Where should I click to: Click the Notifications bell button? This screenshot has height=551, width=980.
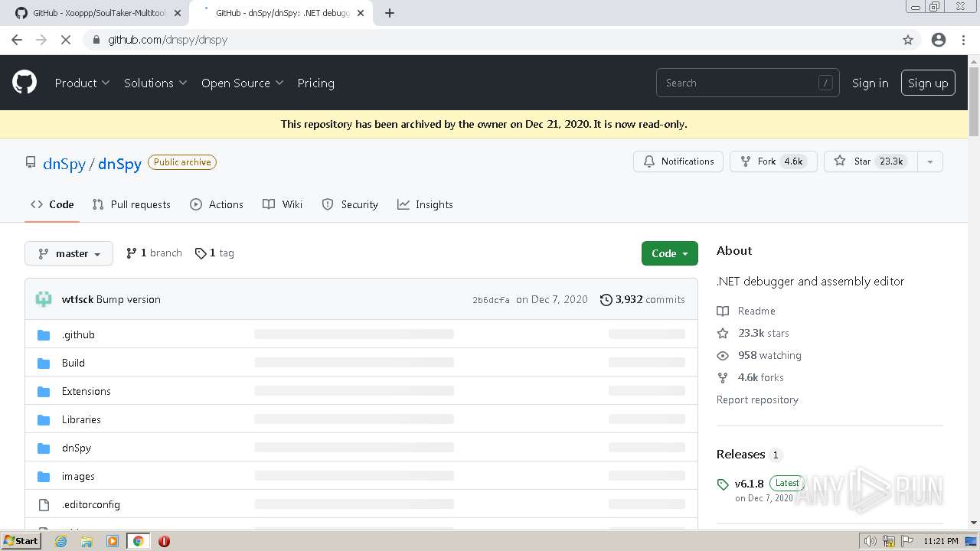pyautogui.click(x=678, y=161)
